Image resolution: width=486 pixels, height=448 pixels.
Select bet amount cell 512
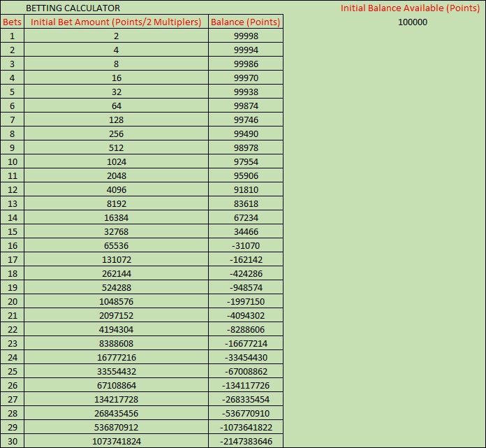[x=116, y=147]
